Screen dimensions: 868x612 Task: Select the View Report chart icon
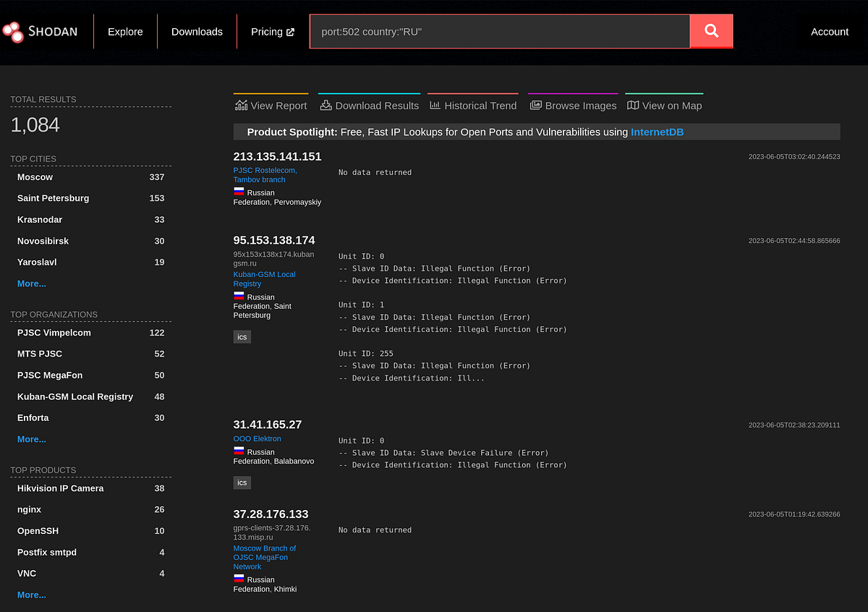[241, 104]
